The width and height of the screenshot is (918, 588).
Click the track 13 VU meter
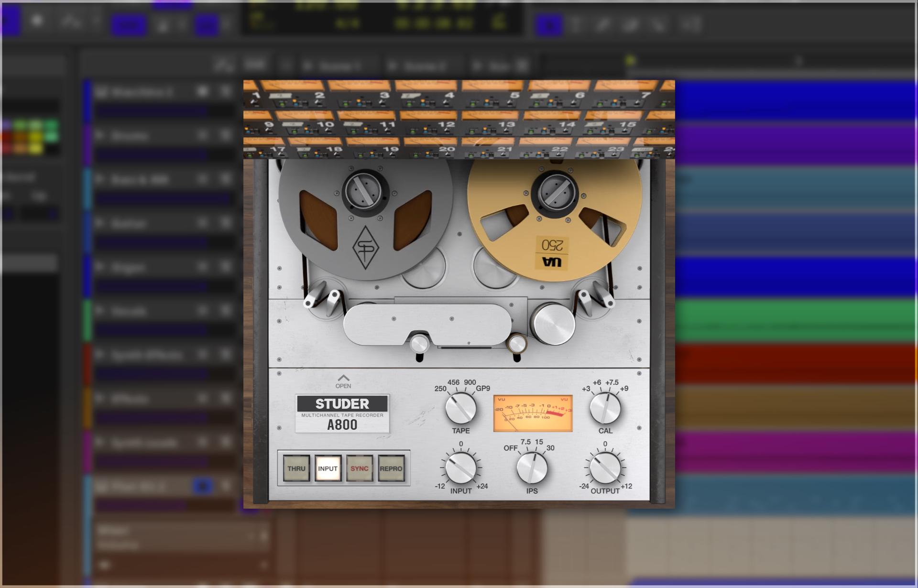pos(490,115)
